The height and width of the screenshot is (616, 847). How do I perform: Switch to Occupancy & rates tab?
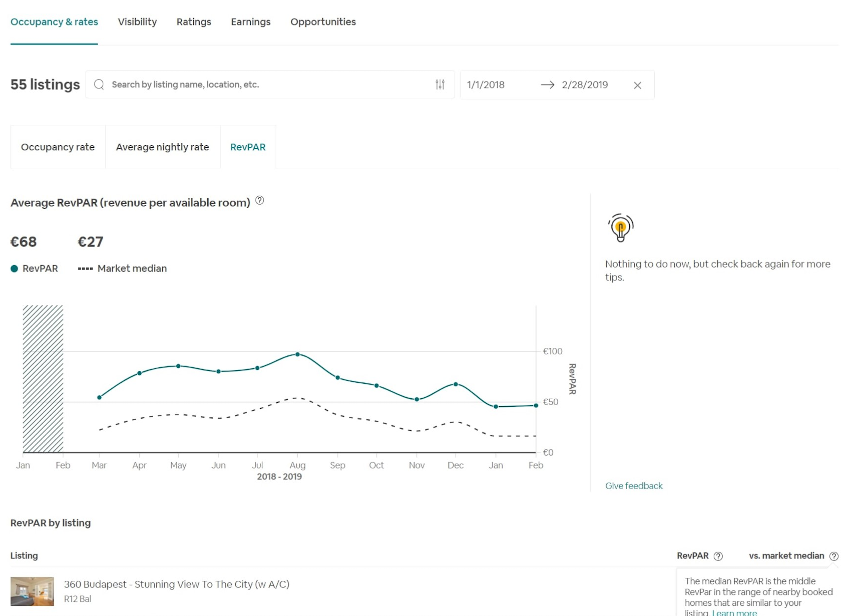pos(54,22)
